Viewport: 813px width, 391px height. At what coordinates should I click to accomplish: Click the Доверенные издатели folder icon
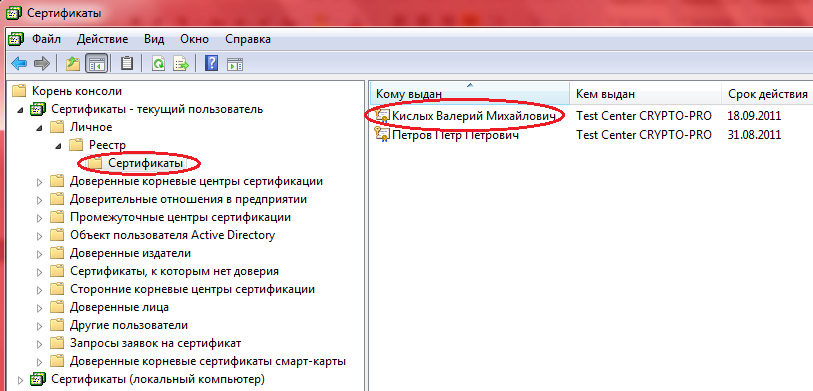pyautogui.click(x=57, y=253)
